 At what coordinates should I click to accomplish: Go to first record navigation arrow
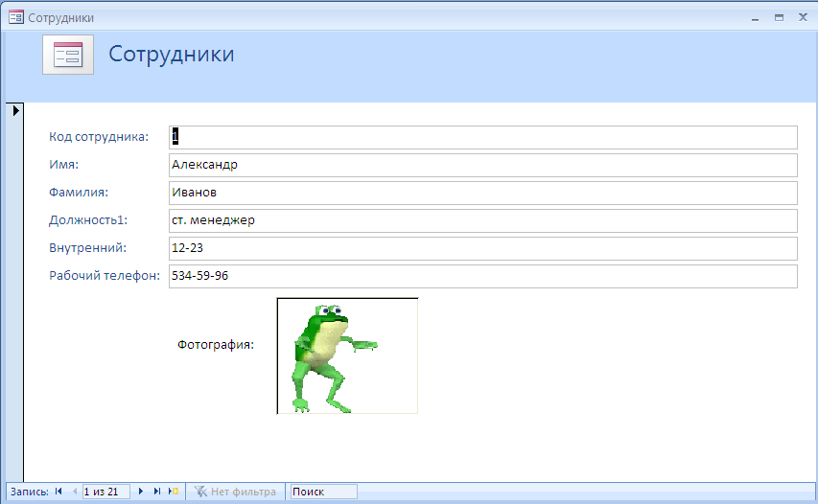58,492
